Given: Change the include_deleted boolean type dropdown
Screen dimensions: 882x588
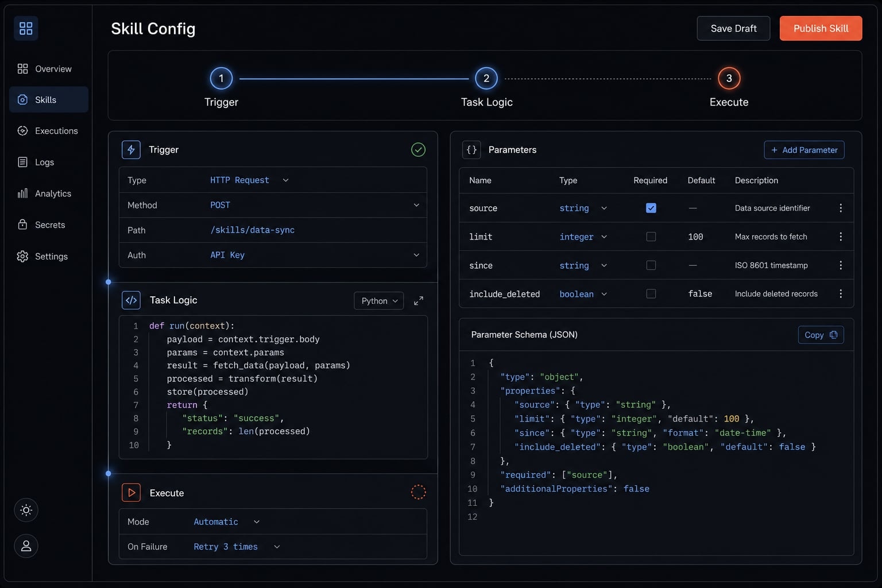Looking at the screenshot, I should point(583,294).
